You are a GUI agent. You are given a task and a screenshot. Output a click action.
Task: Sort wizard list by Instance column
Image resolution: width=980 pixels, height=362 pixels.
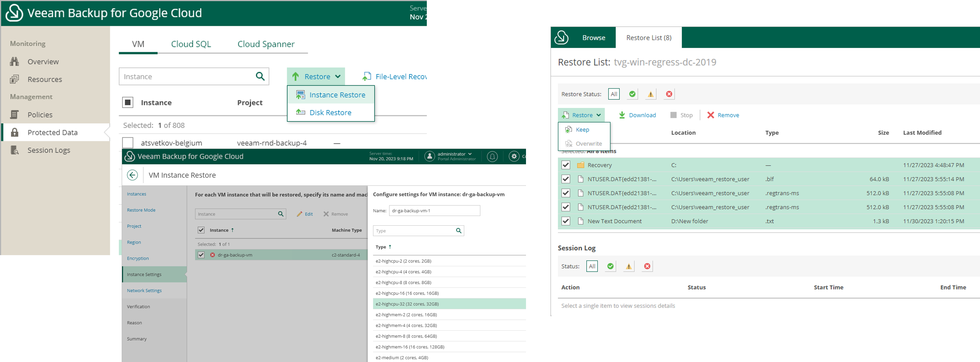click(222, 230)
